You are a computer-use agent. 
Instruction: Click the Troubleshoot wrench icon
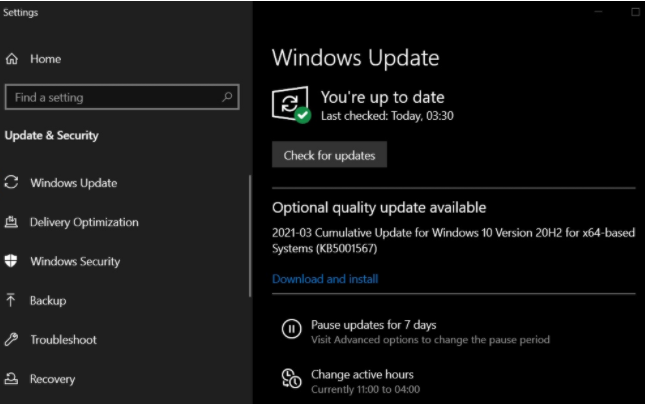click(11, 339)
